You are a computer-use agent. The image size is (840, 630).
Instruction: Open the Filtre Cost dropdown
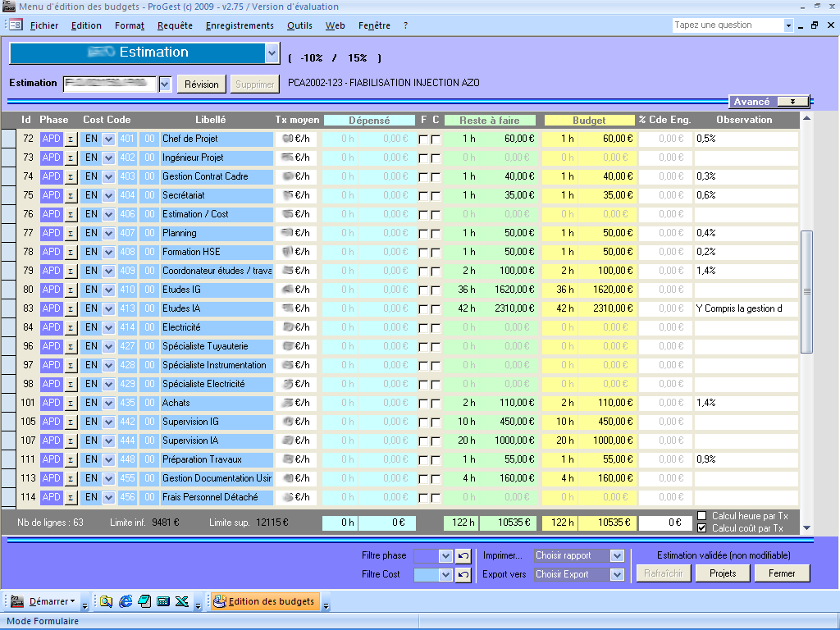click(445, 575)
